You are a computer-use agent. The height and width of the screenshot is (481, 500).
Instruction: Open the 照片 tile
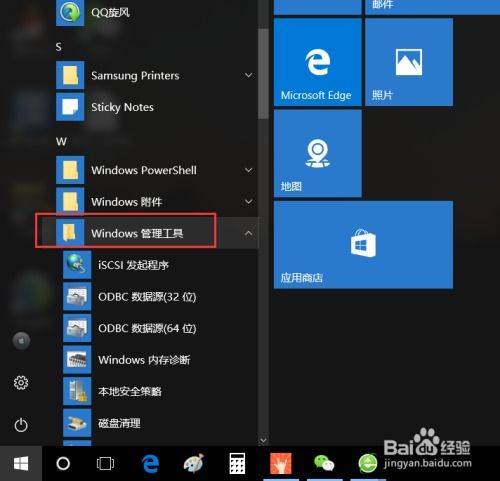409,62
